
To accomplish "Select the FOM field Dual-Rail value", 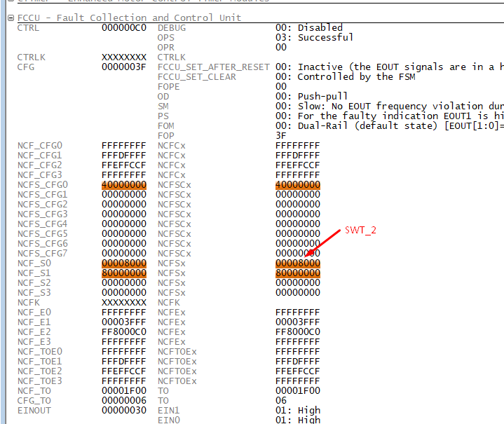I will 390,126.
